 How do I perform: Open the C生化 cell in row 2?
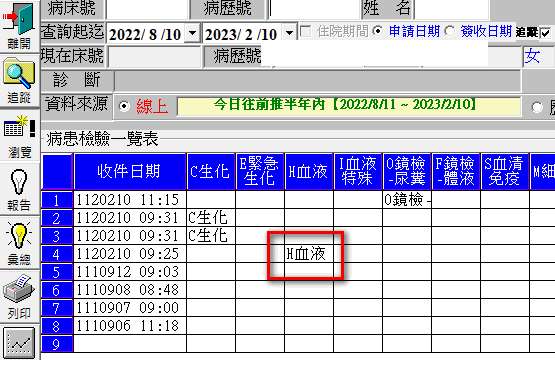tap(211, 218)
